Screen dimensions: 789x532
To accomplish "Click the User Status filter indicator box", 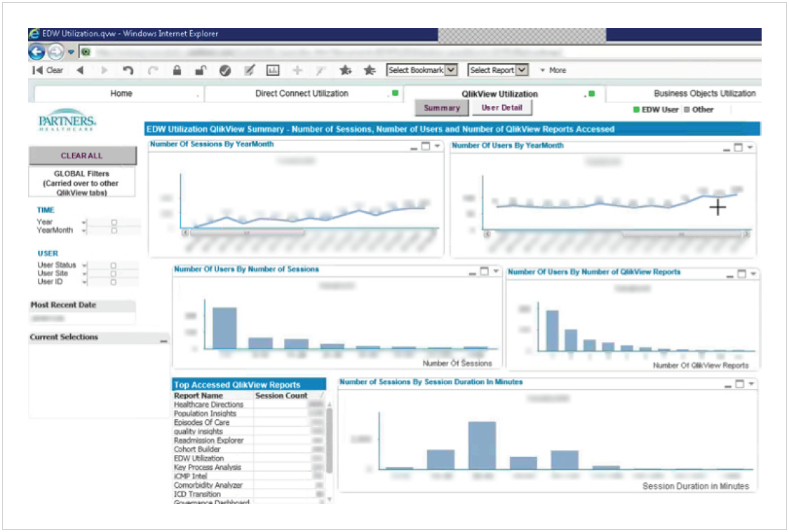I will tap(113, 266).
